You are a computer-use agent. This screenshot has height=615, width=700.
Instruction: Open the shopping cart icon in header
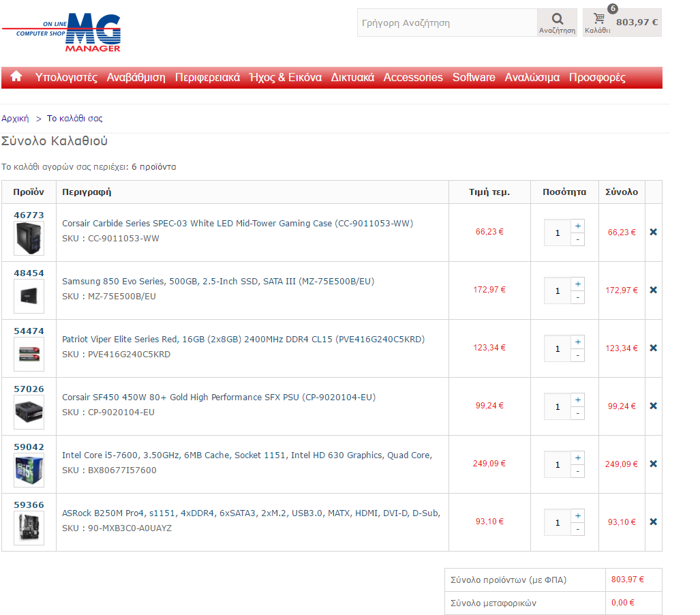(598, 19)
